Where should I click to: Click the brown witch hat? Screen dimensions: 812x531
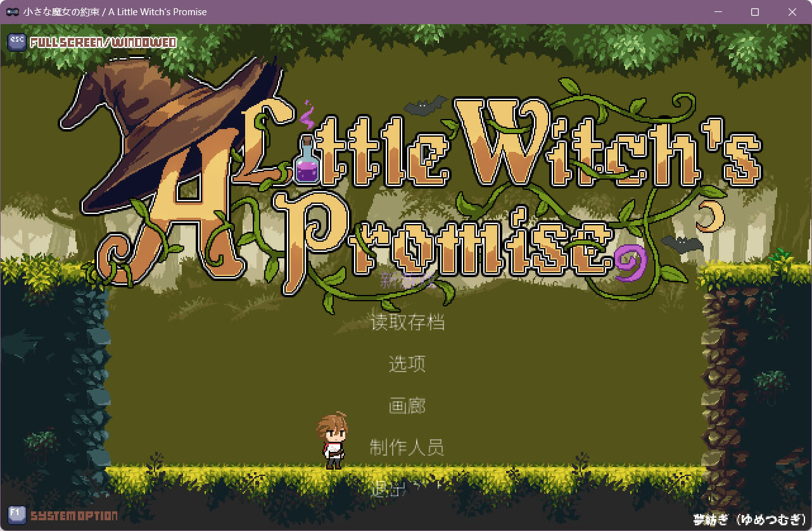tap(165, 127)
